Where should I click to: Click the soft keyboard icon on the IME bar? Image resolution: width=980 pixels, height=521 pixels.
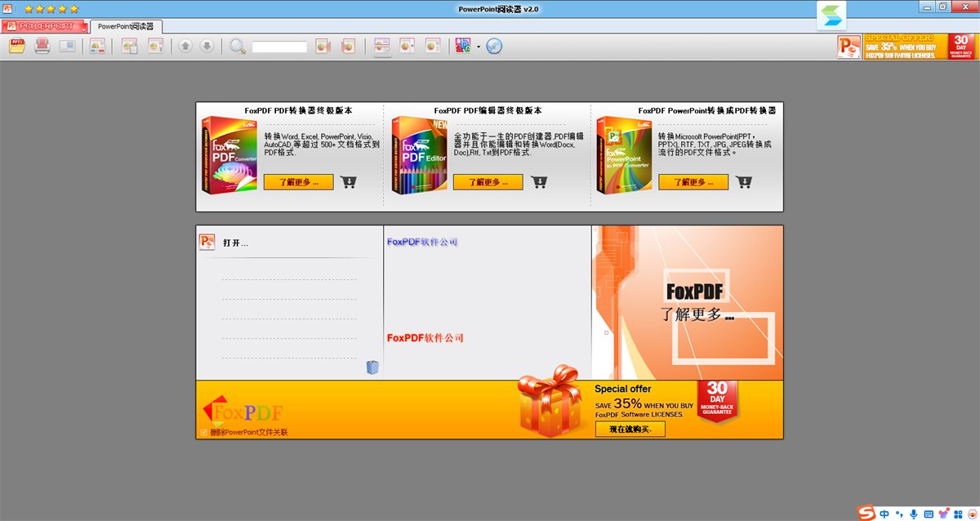pos(929,514)
